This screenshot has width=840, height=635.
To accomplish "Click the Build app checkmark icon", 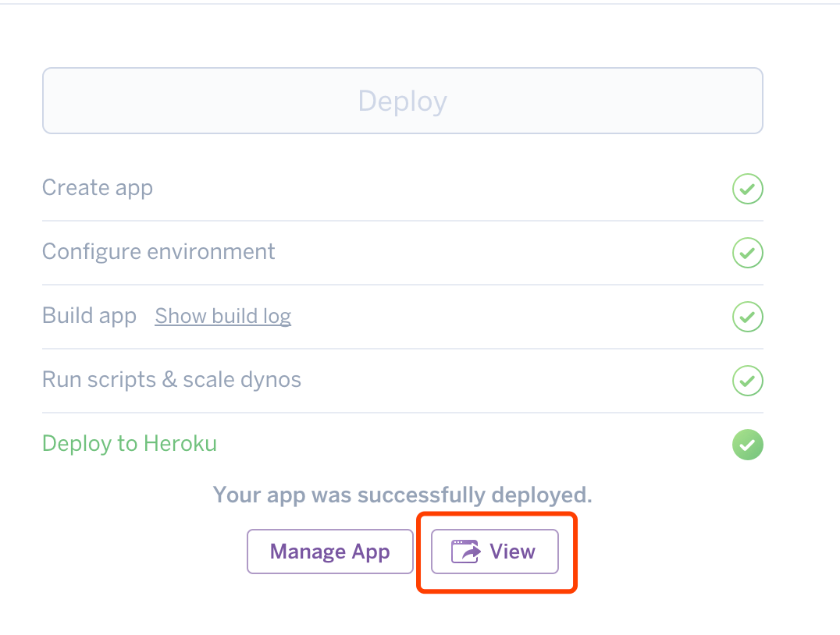I will (x=747, y=317).
